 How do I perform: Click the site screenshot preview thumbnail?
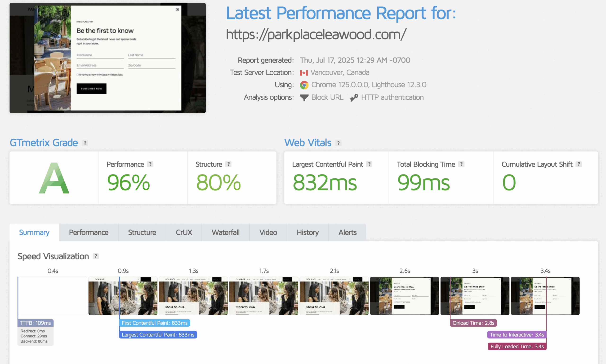click(x=108, y=58)
